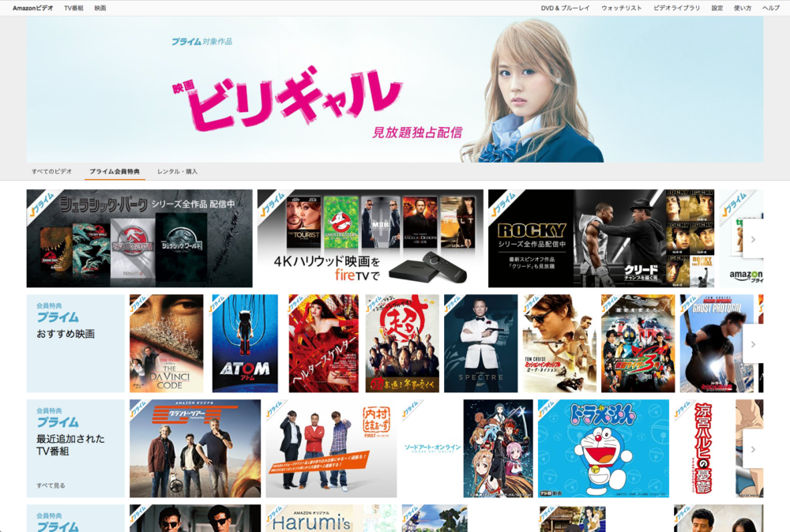The image size is (790, 532).
Task: Click The Tourist cover in 4K banner
Action: 304,222
